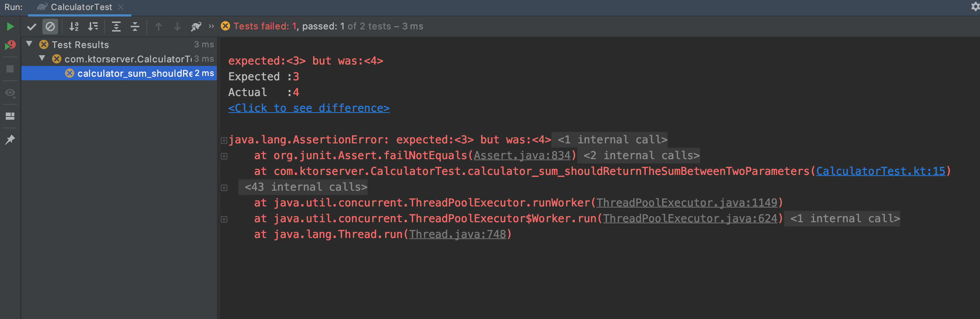Expand fold beside java.lang.AssertionError line
Screen dimensions: 980x319
pos(224,141)
